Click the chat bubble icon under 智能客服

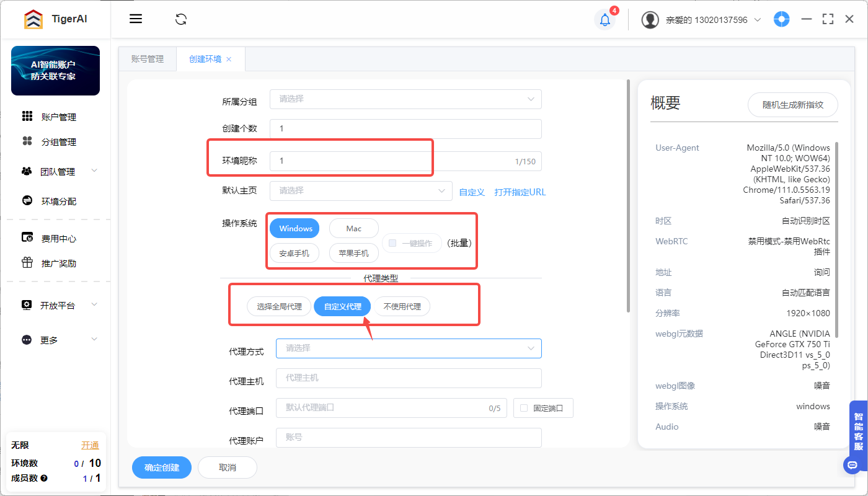(852, 464)
